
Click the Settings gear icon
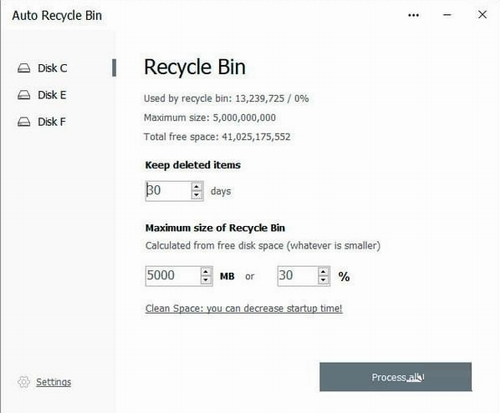tap(24, 382)
